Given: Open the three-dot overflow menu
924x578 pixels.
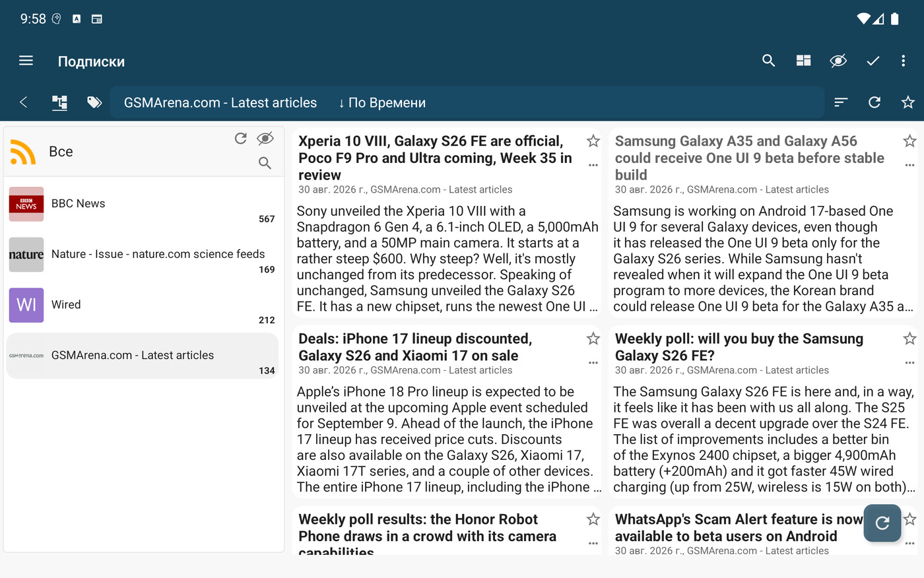Looking at the screenshot, I should coord(903,61).
